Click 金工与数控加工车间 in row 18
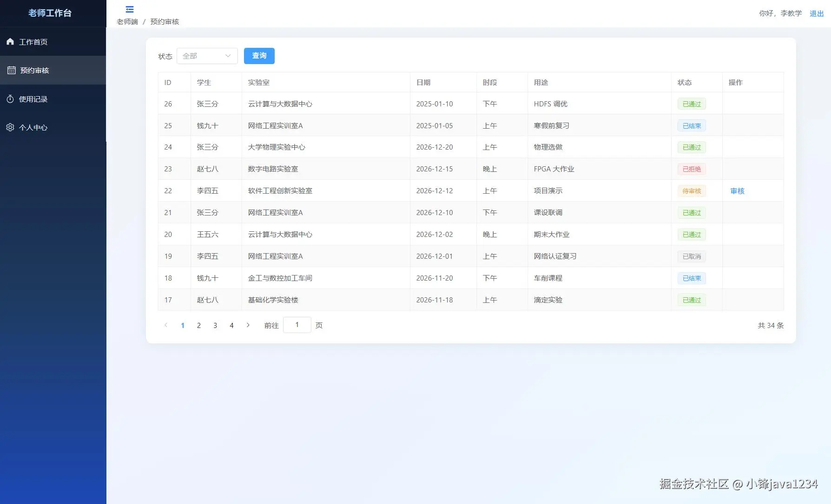 click(x=280, y=278)
